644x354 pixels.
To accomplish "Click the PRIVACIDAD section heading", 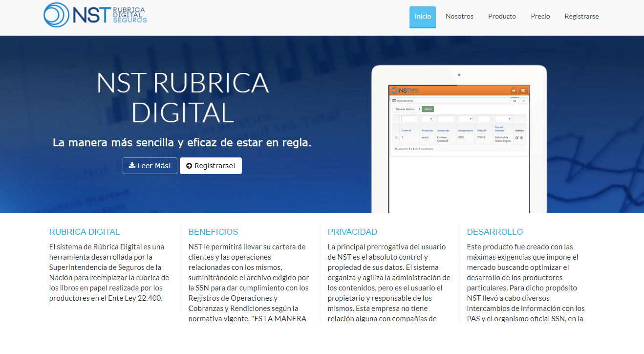I will click(352, 232).
